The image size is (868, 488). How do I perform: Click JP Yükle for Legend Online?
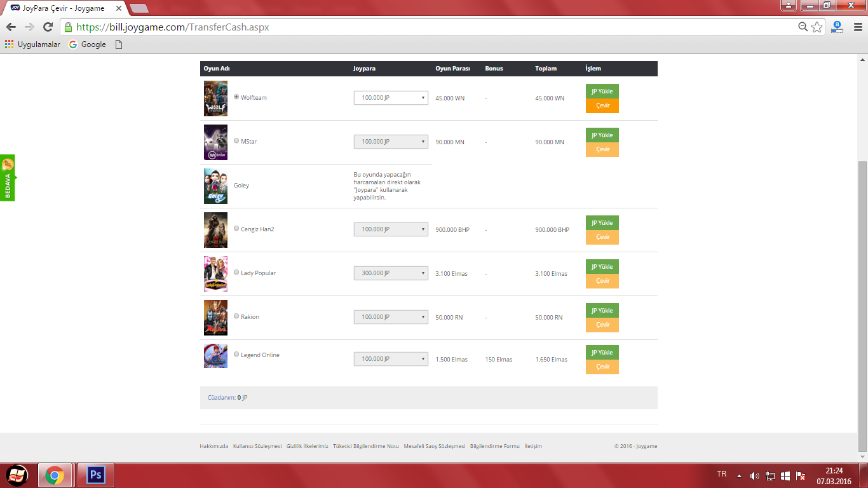point(602,353)
